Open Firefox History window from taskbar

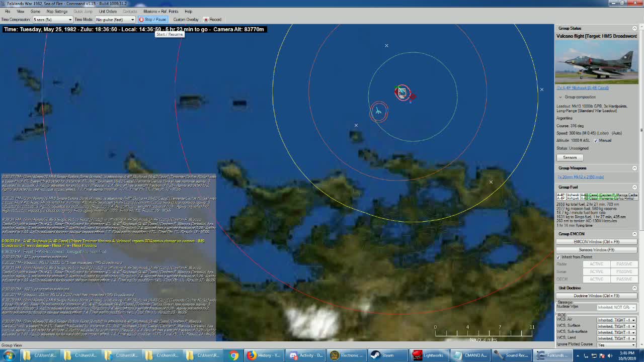[264, 355]
